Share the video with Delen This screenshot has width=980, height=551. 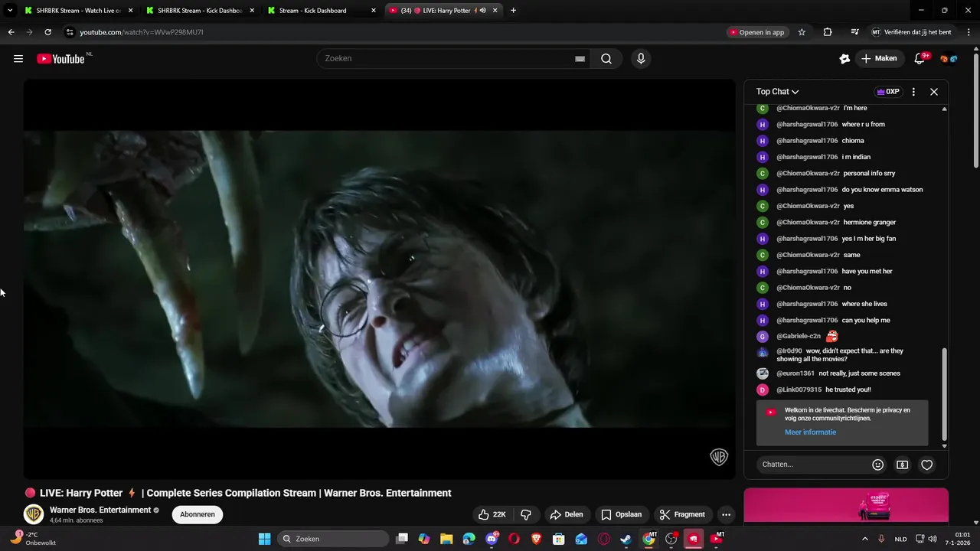(567, 514)
